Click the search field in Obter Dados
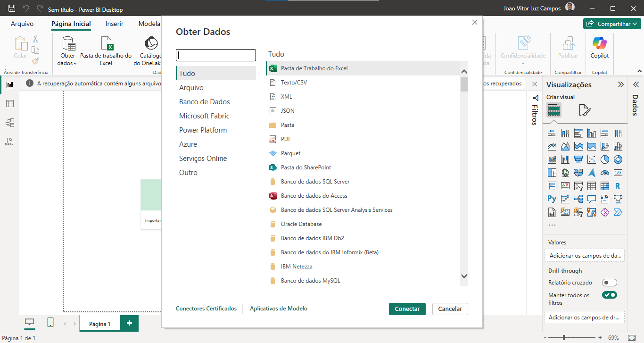644x343 pixels. pos(216,55)
